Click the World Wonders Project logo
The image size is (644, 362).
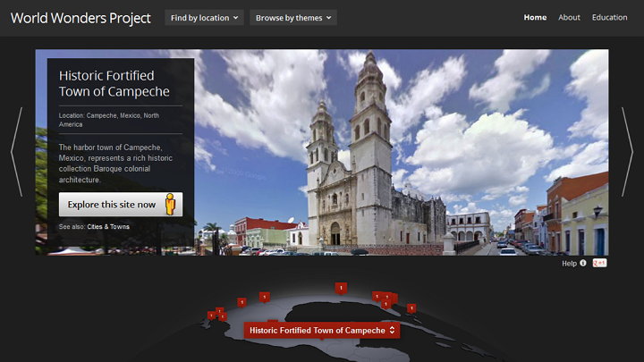(80, 18)
